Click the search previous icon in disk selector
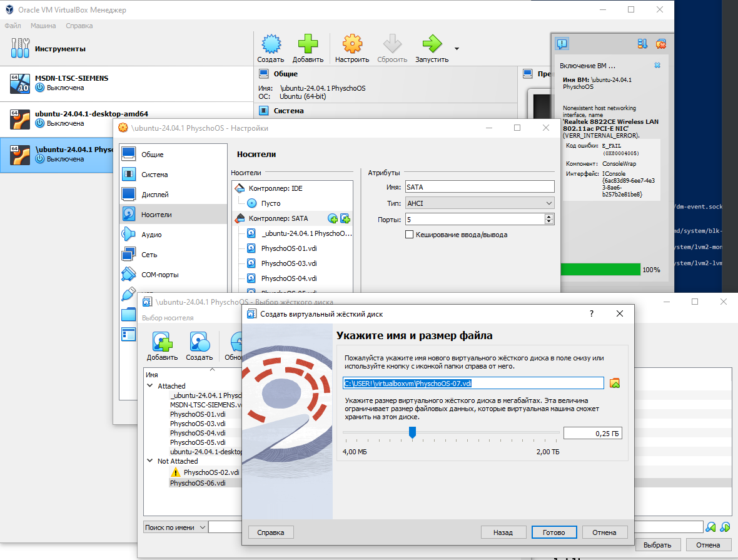The height and width of the screenshot is (560, 738). tap(710, 527)
